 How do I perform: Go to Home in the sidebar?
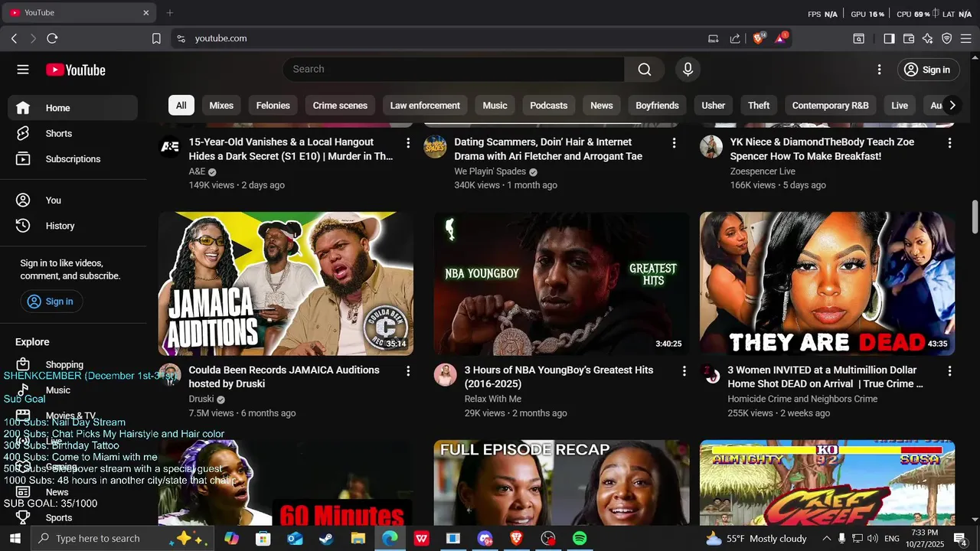pos(73,108)
